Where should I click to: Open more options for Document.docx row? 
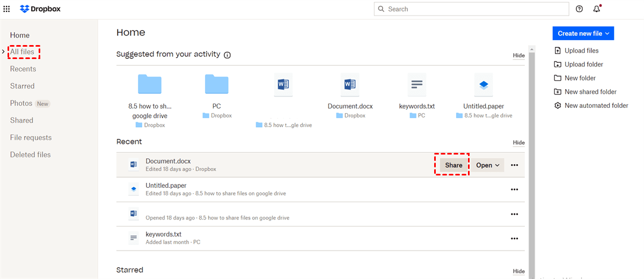(514, 165)
